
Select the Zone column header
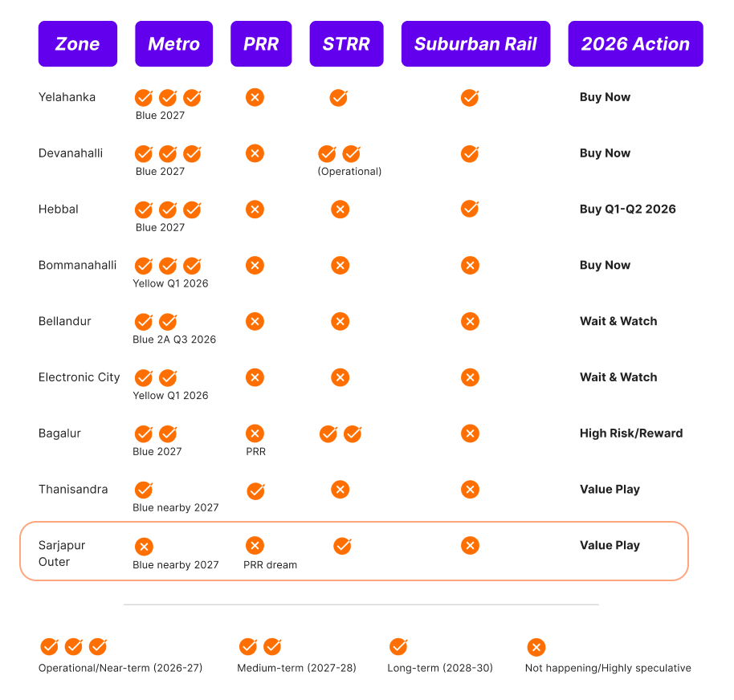click(x=78, y=44)
